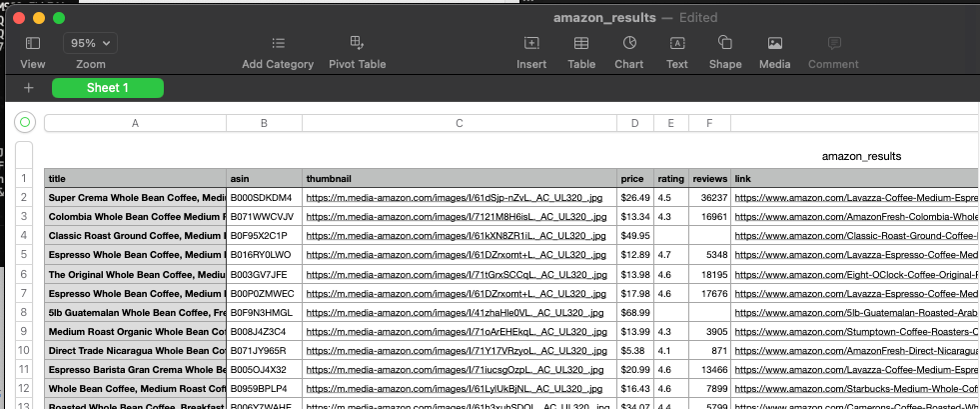
Task: Switch to the Sheet 1 tab
Action: click(x=108, y=88)
